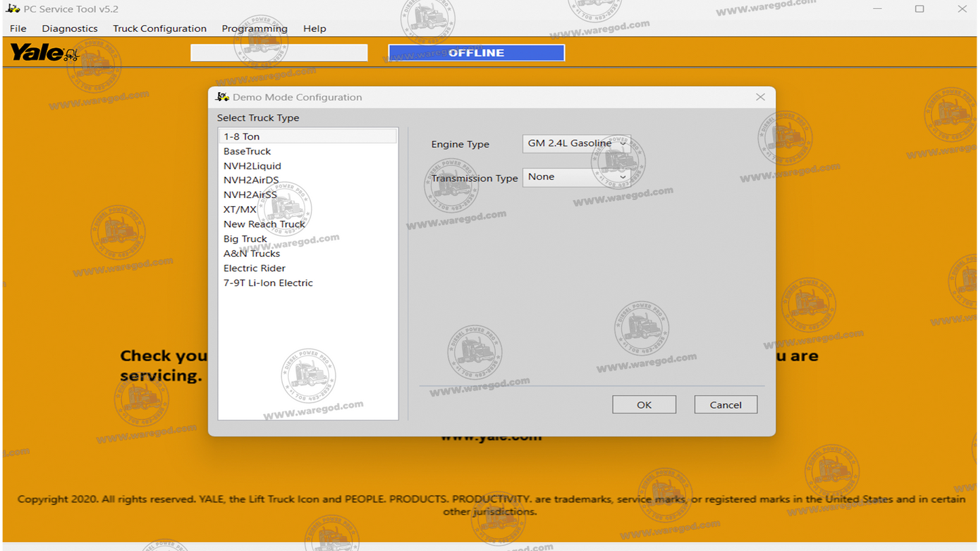This screenshot has height=551, width=980.
Task: Click Cancel in the dialog
Action: (726, 405)
